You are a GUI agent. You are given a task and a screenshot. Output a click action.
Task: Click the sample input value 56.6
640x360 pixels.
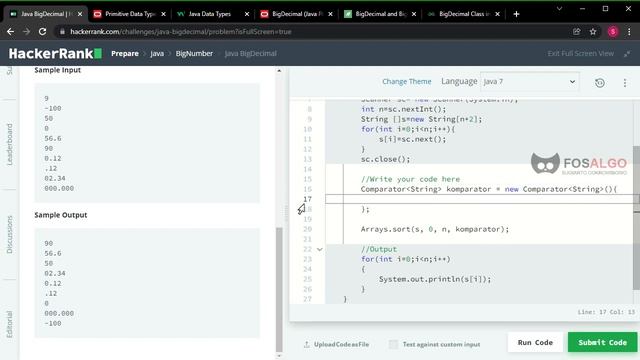[53, 138]
